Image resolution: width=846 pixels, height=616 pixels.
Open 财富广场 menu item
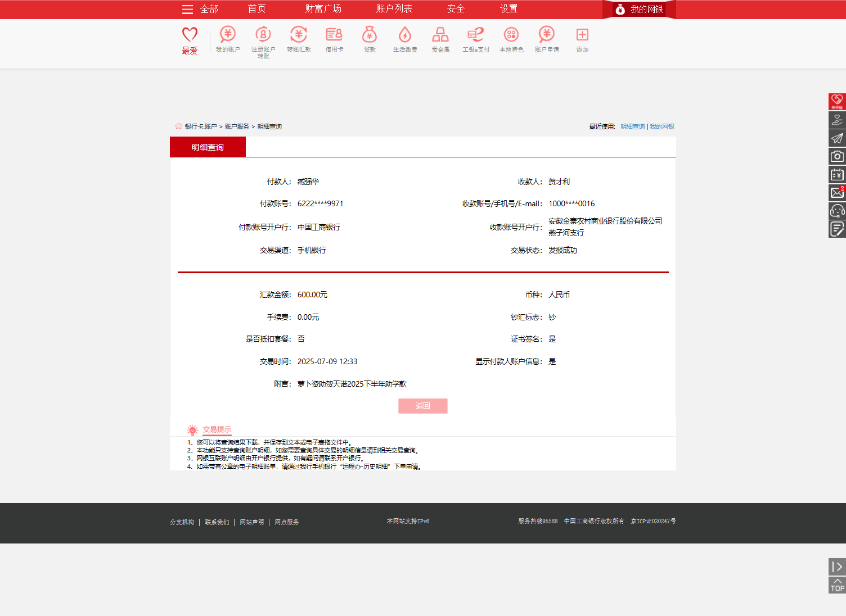[323, 9]
